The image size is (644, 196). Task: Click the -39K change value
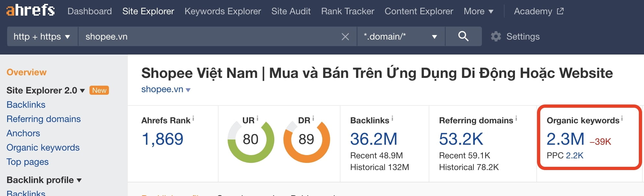tap(600, 141)
